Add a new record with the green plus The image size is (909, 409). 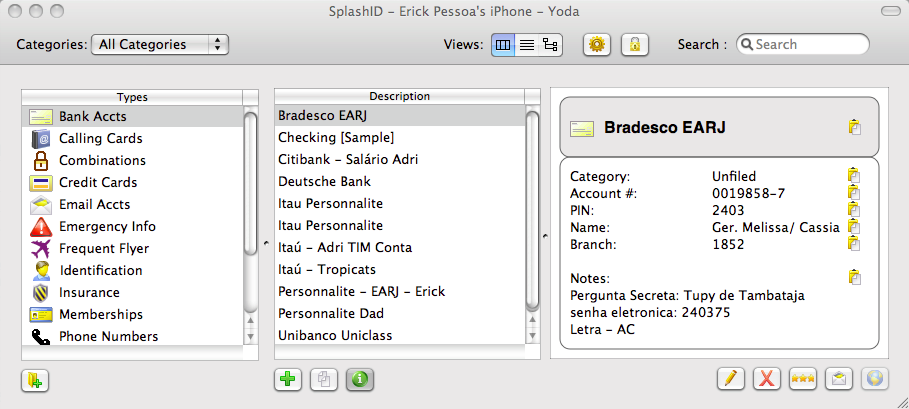pyautogui.click(x=288, y=379)
